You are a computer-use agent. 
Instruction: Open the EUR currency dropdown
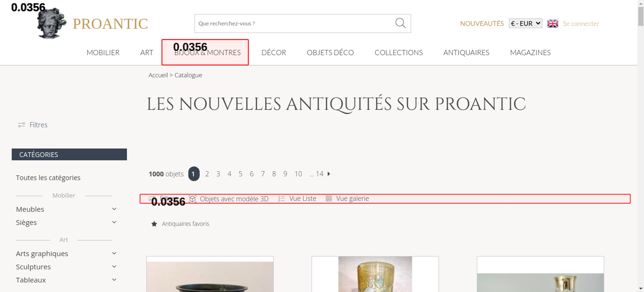tap(525, 23)
